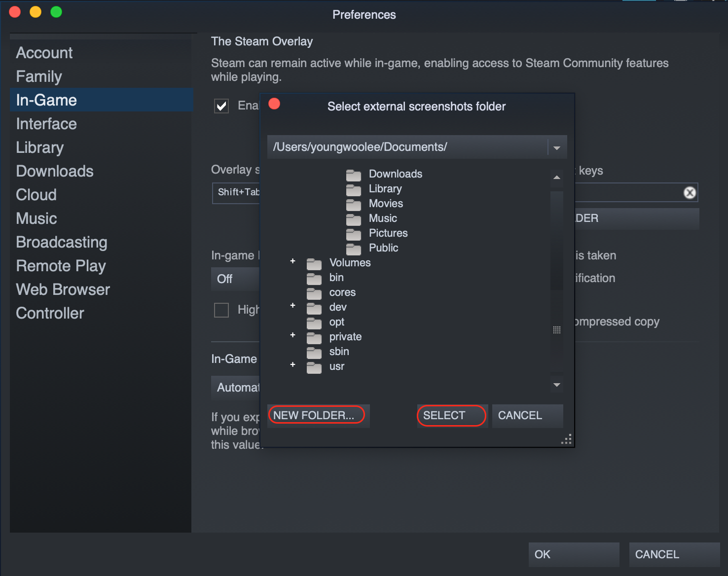Select the Volumes folder
Screen dimensions: 728x576
pos(350,263)
